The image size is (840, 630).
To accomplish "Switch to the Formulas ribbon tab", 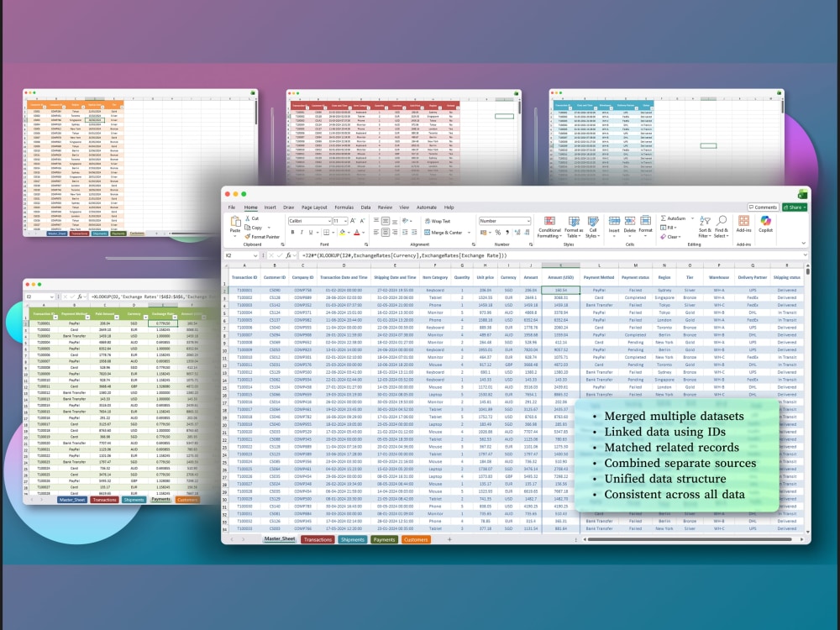I will pos(344,207).
